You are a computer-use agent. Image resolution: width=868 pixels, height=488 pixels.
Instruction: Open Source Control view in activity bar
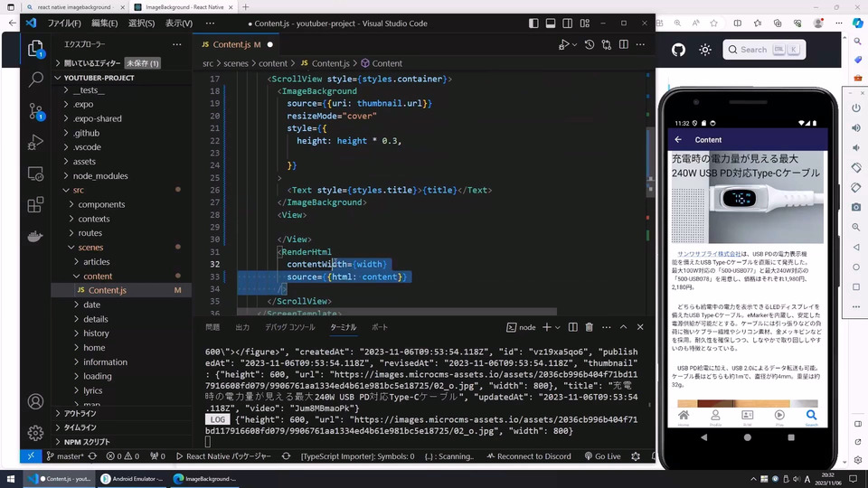(35, 111)
